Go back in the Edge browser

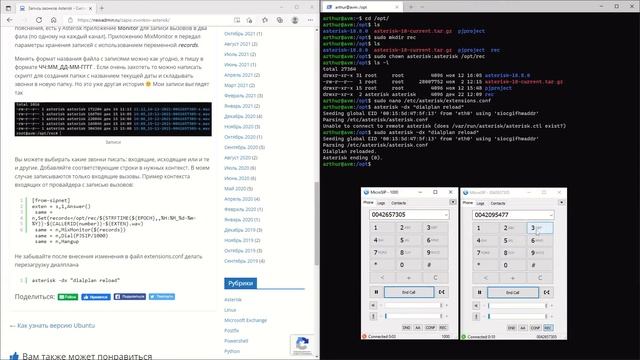[x=10, y=20]
